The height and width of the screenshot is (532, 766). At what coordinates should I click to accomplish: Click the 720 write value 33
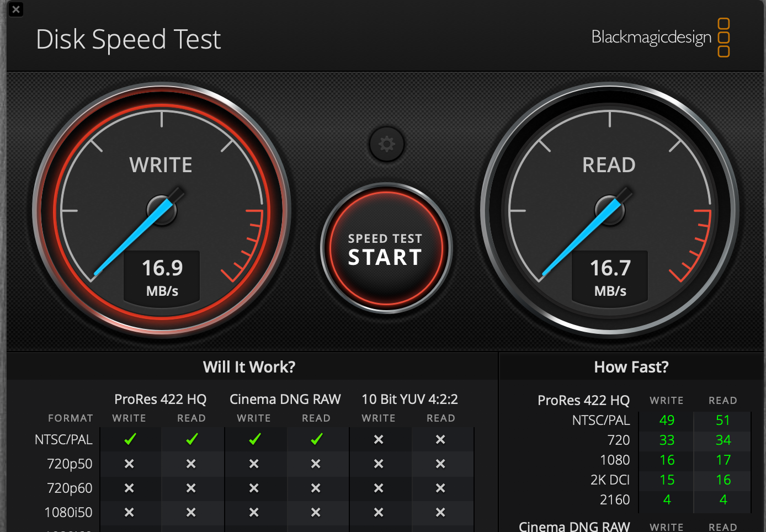(667, 440)
